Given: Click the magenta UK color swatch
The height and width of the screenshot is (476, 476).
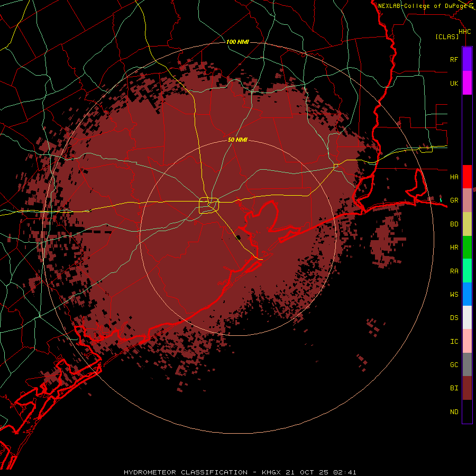Looking at the screenshot, I should [x=467, y=83].
